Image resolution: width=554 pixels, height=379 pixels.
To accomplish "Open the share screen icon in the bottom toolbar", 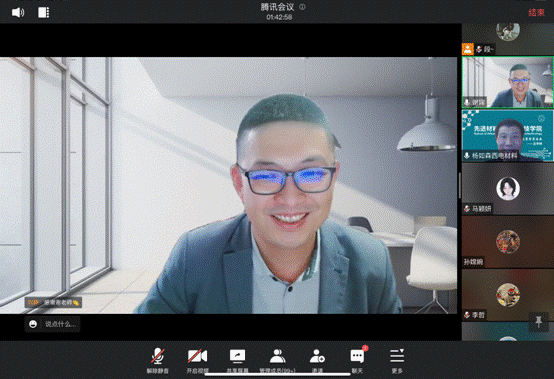I will [x=237, y=360].
